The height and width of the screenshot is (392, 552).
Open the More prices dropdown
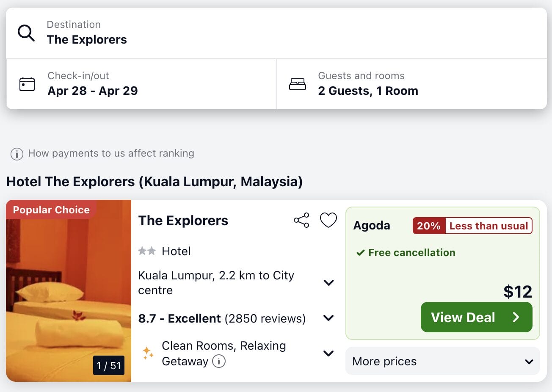click(442, 361)
